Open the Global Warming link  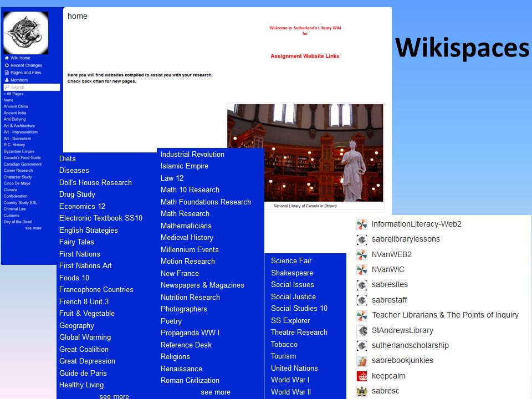[x=85, y=337]
